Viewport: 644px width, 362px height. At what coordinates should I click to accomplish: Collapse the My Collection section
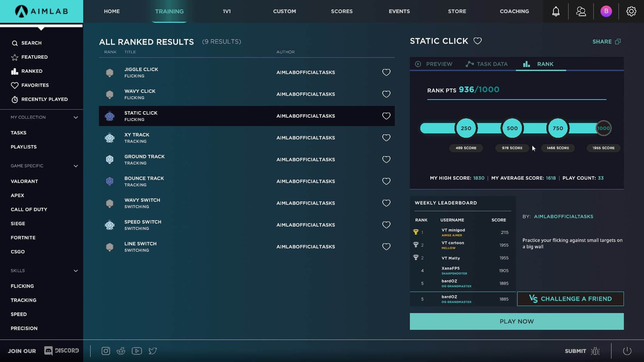pos(75,118)
